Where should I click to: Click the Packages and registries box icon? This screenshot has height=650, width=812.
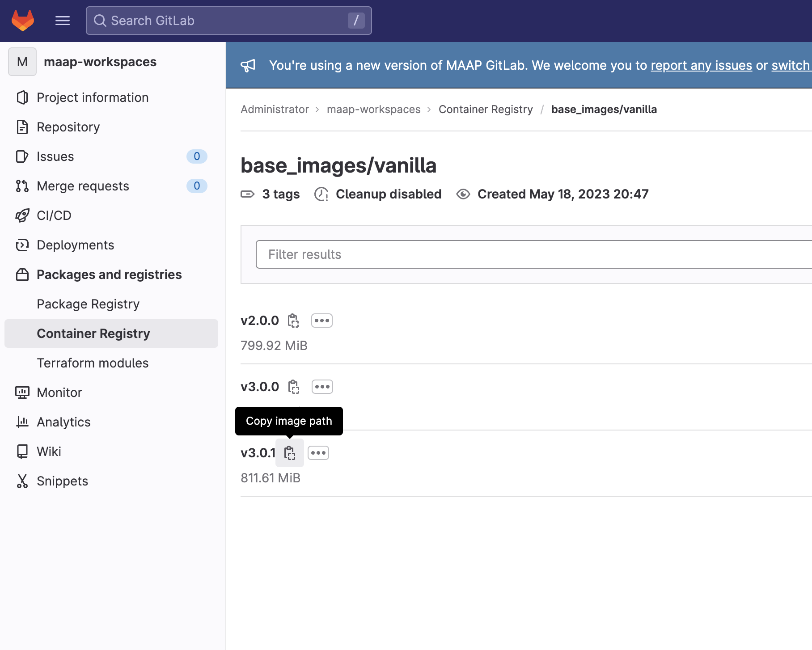[x=22, y=274]
